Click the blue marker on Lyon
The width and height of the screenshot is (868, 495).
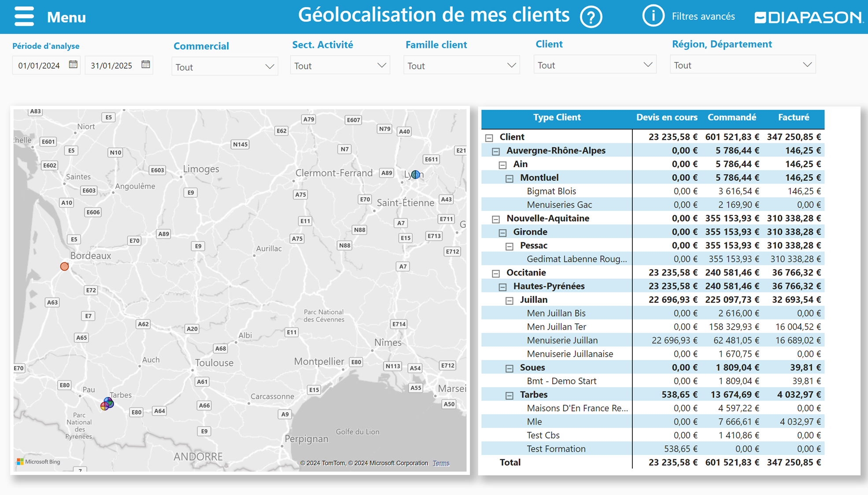(x=415, y=174)
